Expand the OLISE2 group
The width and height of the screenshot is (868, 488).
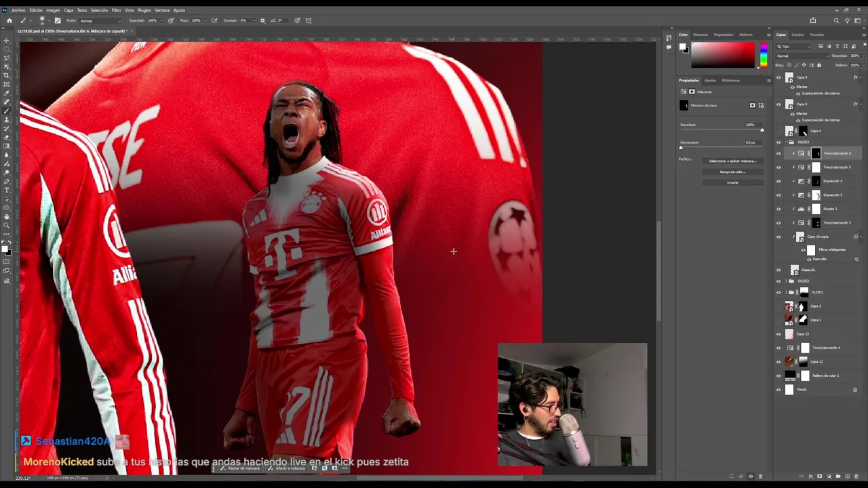pyautogui.click(x=785, y=281)
